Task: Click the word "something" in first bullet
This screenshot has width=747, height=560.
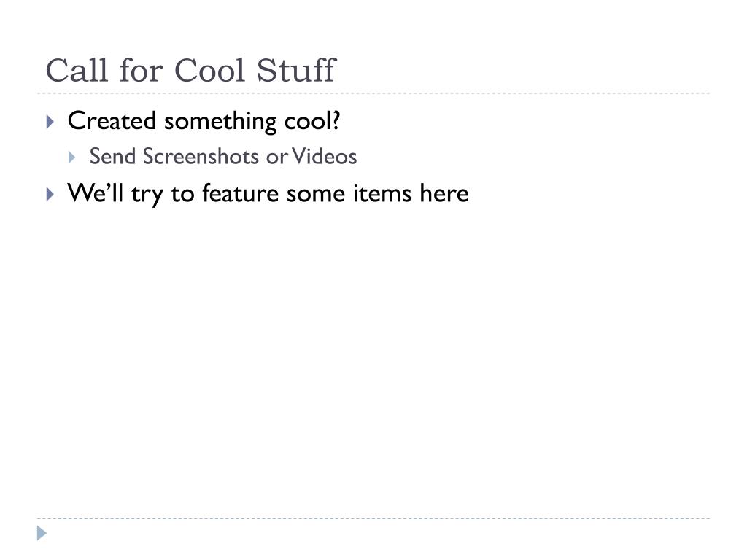Action: 220,122
